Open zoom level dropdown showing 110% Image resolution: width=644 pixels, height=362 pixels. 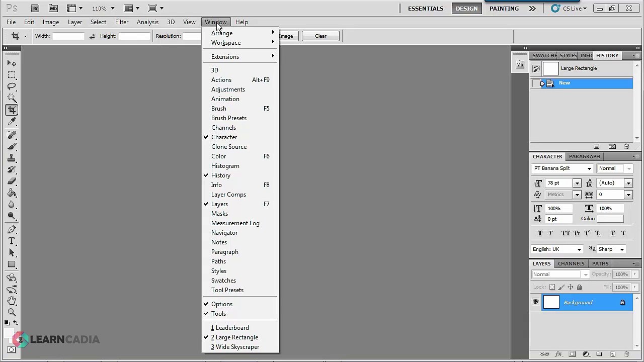point(112,9)
